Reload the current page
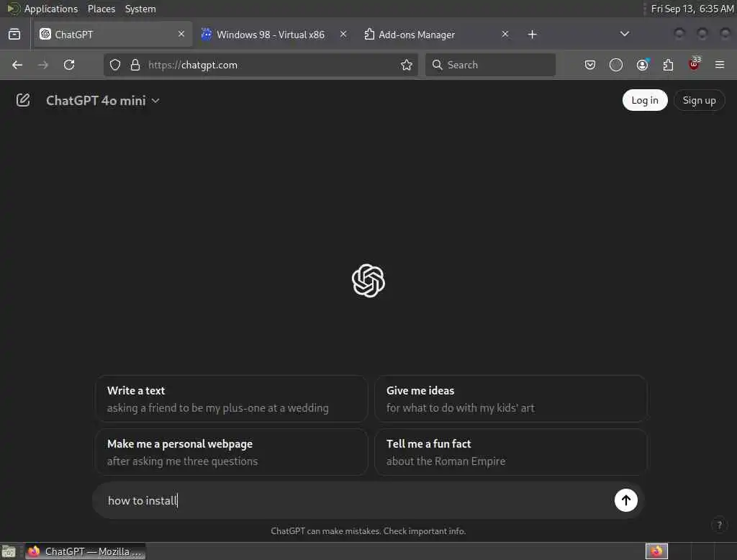737x560 pixels. 69,65
